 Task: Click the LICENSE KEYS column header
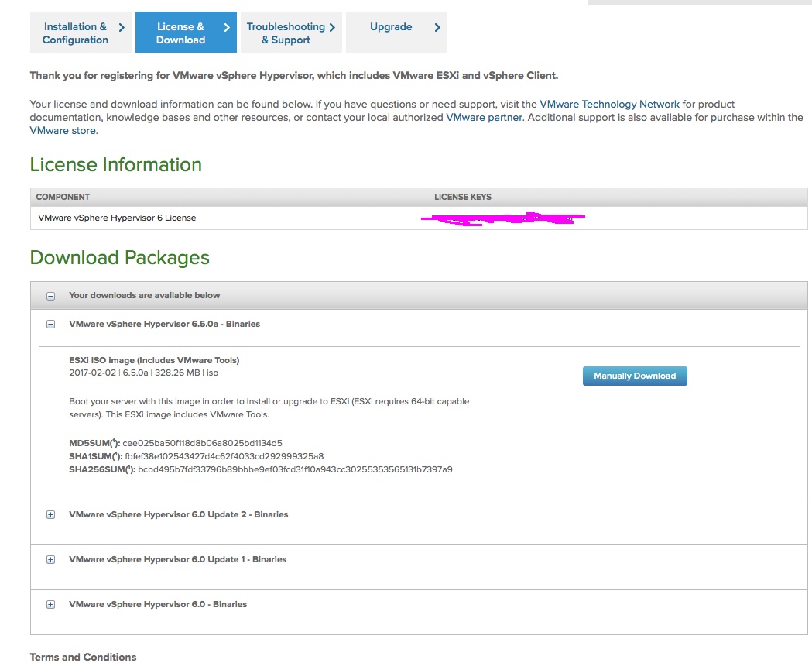[x=462, y=197]
